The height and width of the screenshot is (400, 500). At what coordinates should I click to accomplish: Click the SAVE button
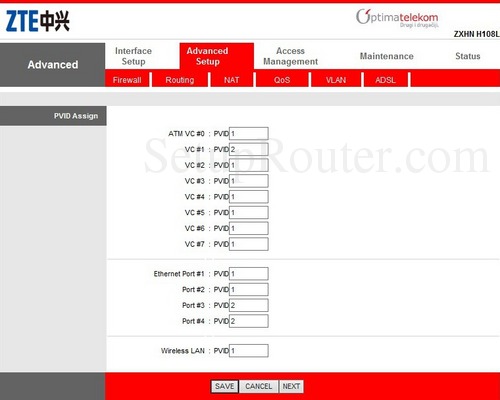tap(224, 386)
